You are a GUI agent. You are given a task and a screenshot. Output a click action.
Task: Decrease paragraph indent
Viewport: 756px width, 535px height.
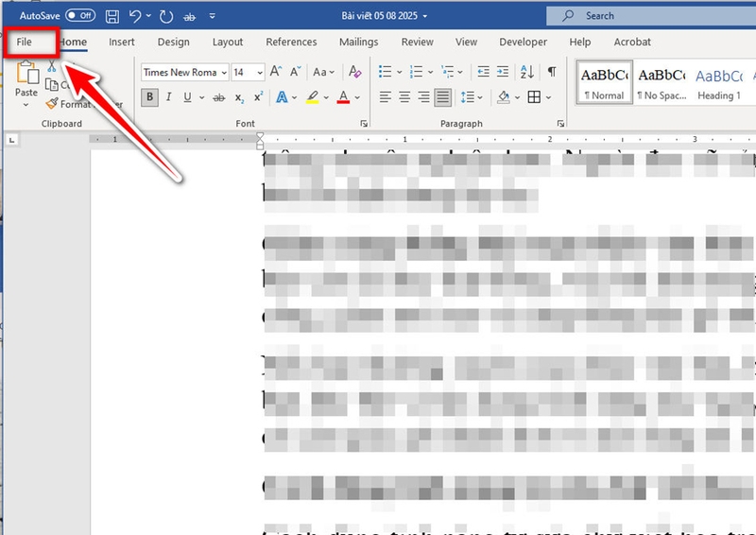(x=483, y=72)
